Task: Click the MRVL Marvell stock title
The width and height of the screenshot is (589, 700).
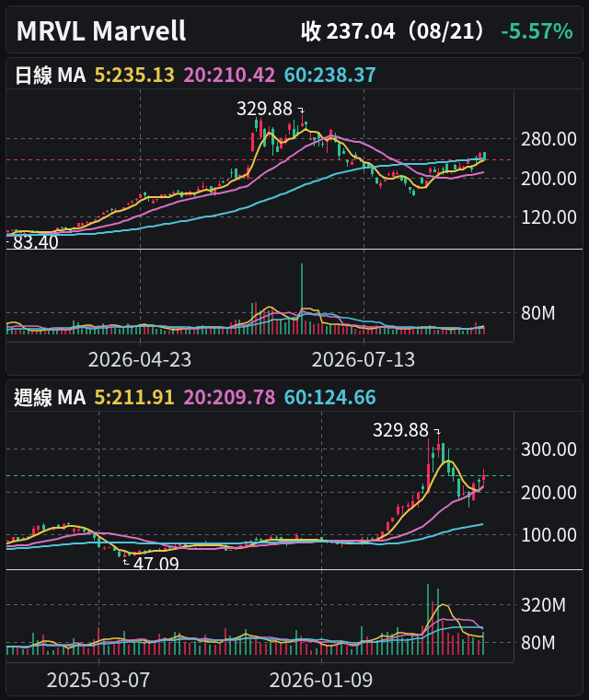Action: point(101,30)
